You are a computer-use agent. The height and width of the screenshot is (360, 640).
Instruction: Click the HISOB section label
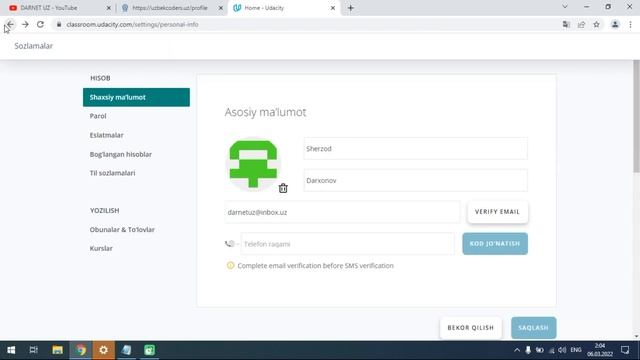pyautogui.click(x=100, y=78)
